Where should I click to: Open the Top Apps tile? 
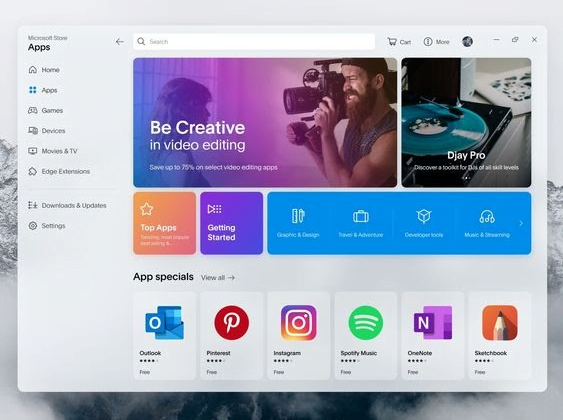click(x=164, y=223)
